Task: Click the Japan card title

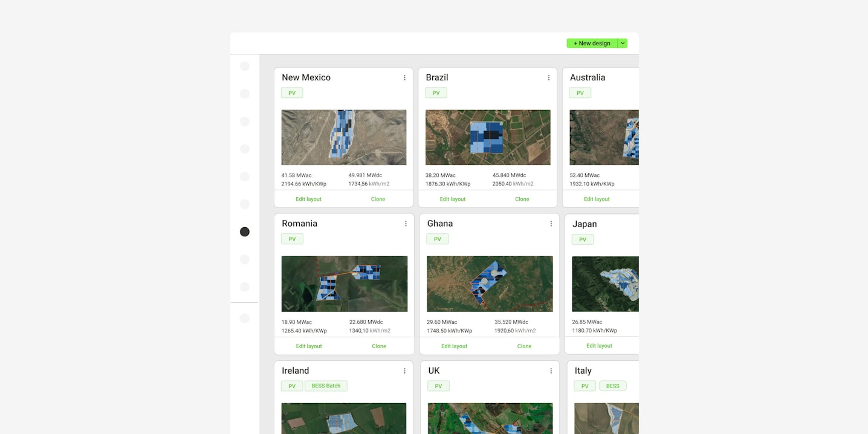Action: pyautogui.click(x=585, y=224)
